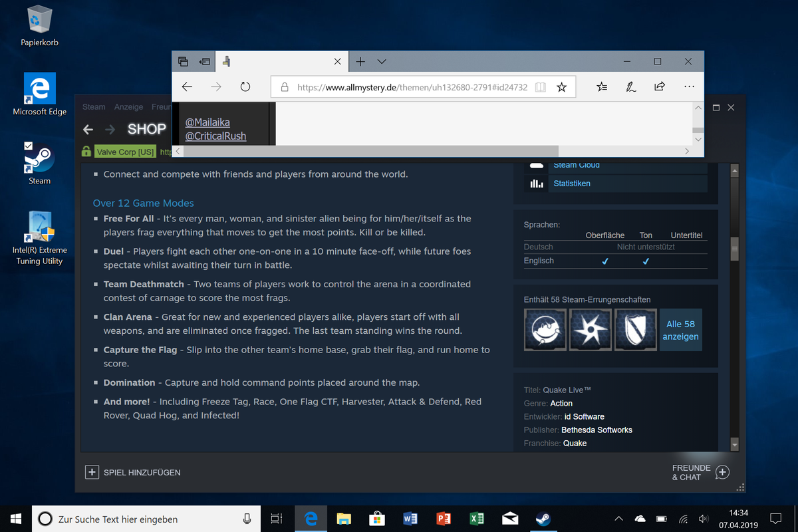Open Task View in taskbar
Image resolution: width=798 pixels, height=532 pixels.
point(277,519)
